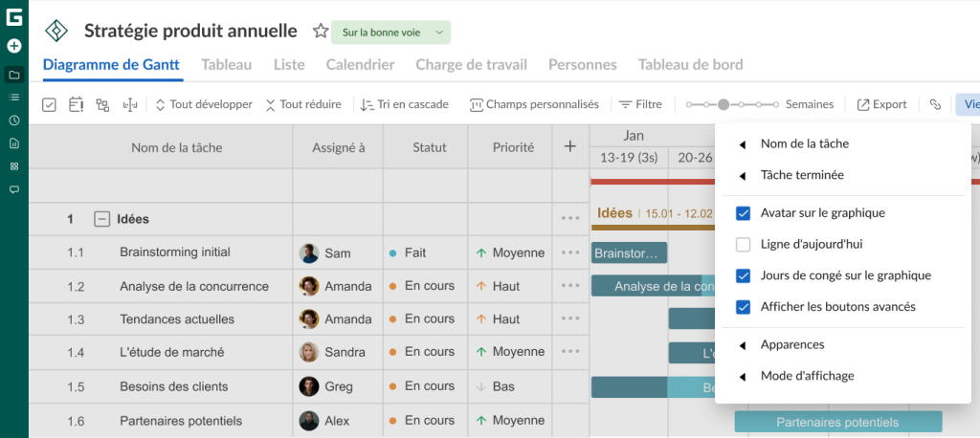
Task: Click the checkbox selection toolbar icon
Action: tap(50, 105)
